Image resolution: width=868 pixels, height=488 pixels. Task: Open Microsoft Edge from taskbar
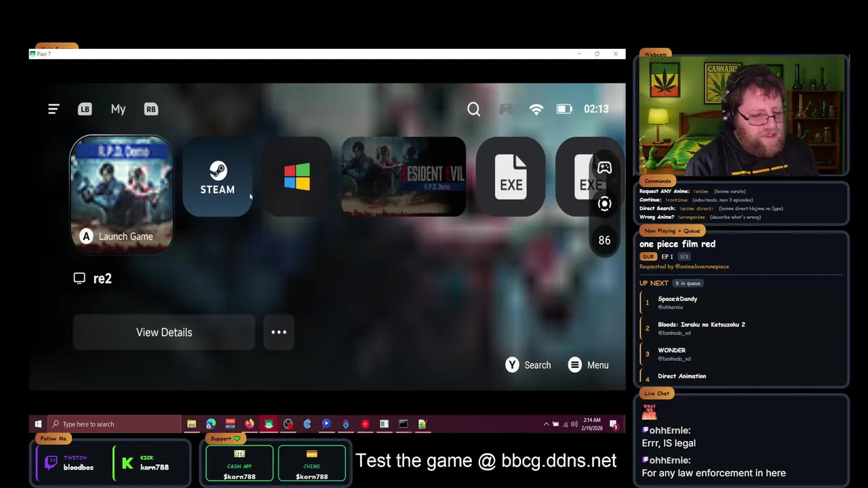pos(211,424)
